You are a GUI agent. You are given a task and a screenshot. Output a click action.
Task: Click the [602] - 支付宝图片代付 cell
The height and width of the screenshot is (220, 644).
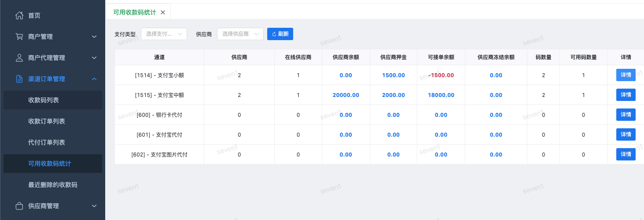[x=159, y=155]
